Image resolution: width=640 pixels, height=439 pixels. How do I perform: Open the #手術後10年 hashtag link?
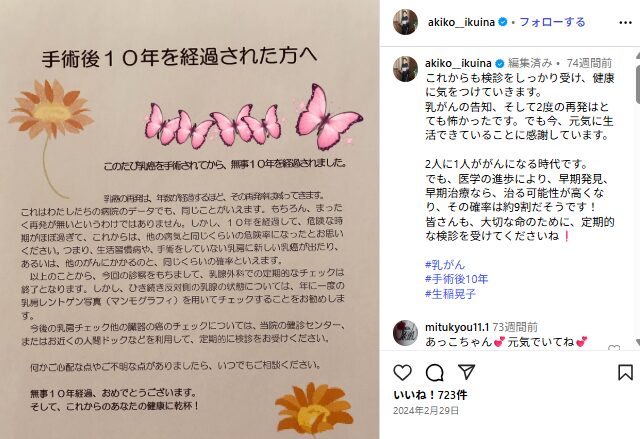pyautogui.click(x=456, y=279)
